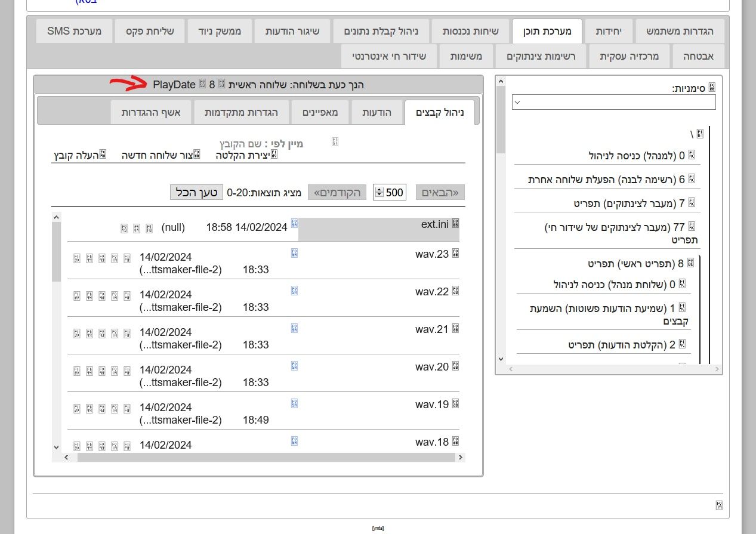
Task: Click the blue icon in the wav.21 row
Action: (x=294, y=328)
